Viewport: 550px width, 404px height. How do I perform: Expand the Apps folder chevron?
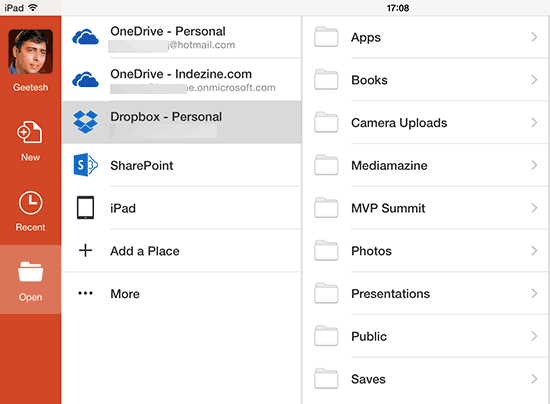(534, 37)
